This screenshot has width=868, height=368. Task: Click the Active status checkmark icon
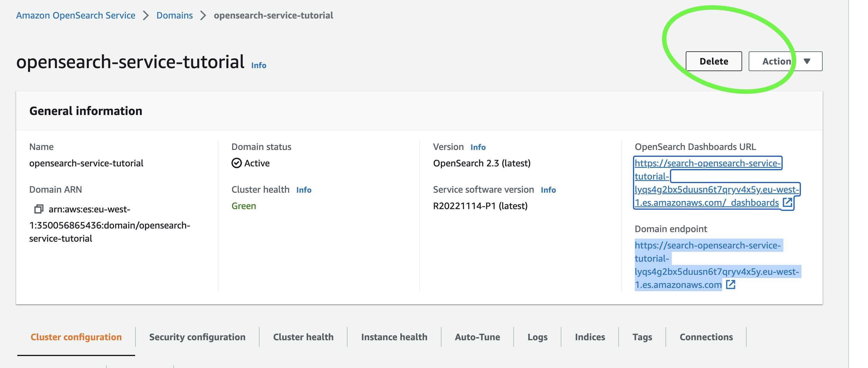pos(237,163)
